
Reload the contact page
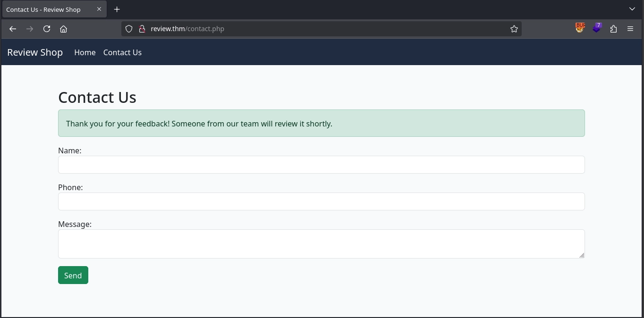47,29
